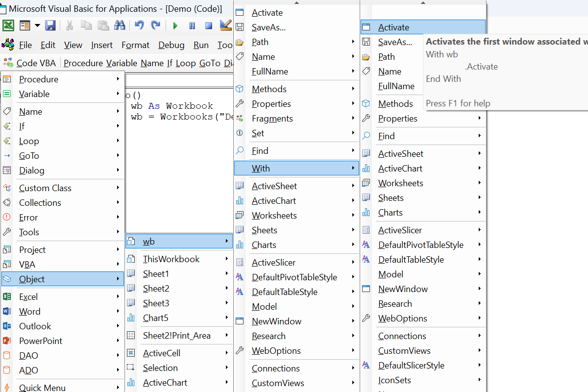This screenshot has height=392, width=588.
Task: Expand the Project submenu arrow
Action: pyautogui.click(x=118, y=249)
